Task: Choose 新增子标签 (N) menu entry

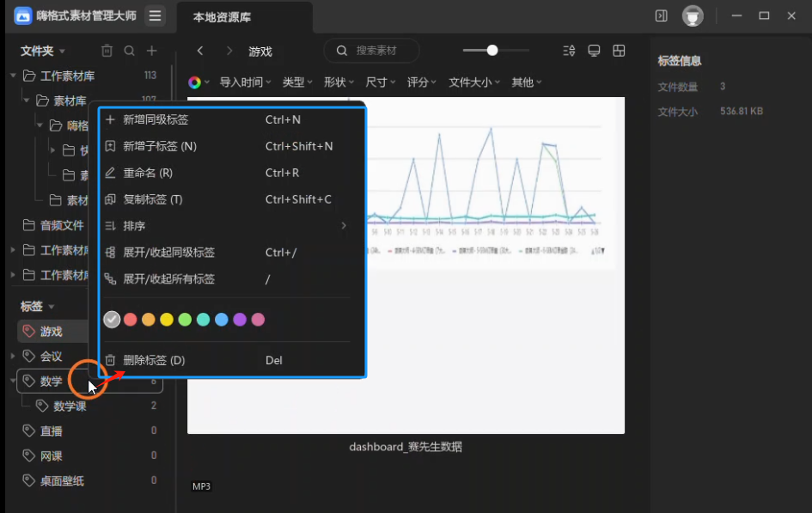Action: tap(226, 146)
